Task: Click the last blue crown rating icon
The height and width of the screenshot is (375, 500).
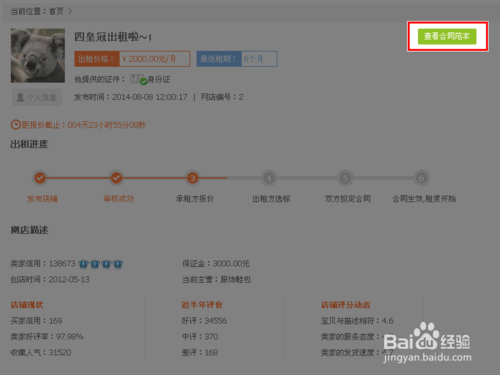Action: click(x=118, y=264)
